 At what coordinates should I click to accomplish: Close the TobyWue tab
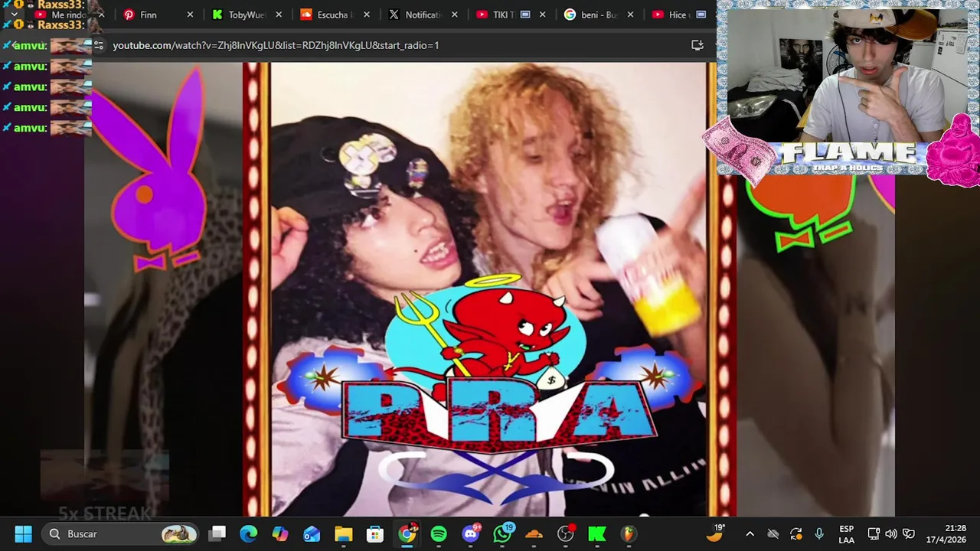tap(279, 15)
